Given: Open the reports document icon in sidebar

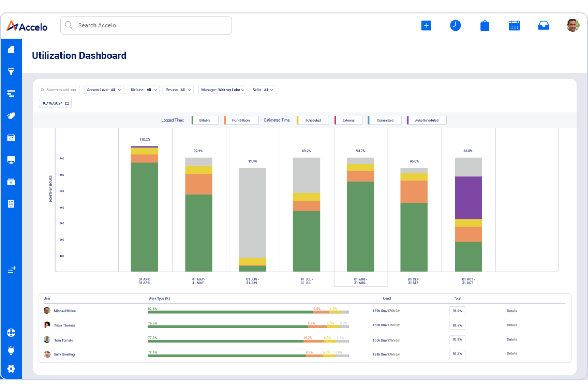Looking at the screenshot, I should click(x=11, y=204).
